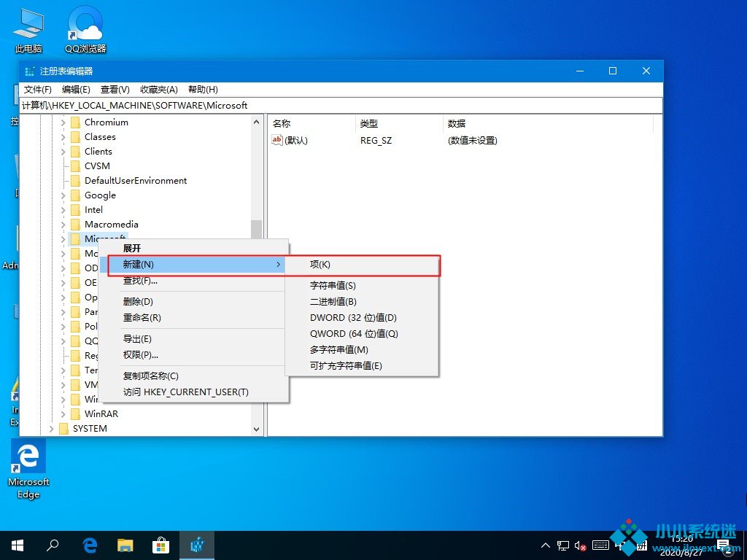747x560 pixels.
Task: Click the registry path address bar
Action: point(341,106)
